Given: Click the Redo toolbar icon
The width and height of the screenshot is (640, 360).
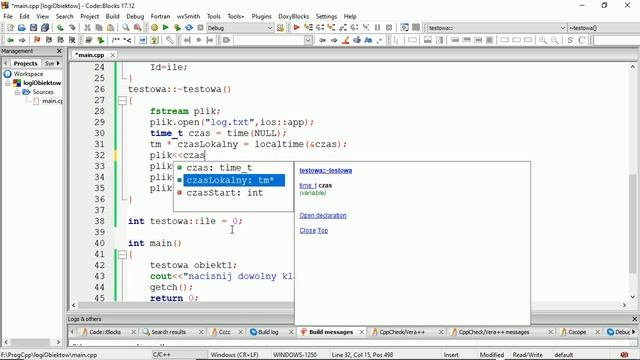Looking at the screenshot, I should tap(72, 28).
